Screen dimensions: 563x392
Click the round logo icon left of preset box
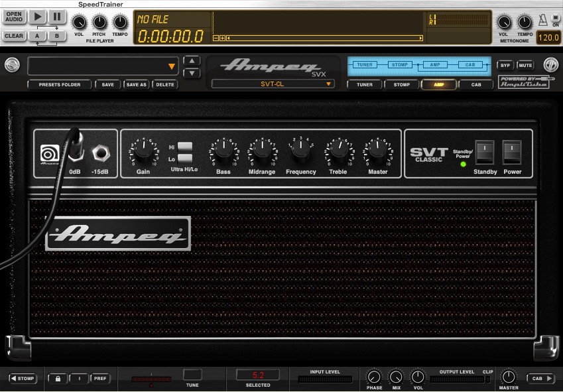(x=12, y=65)
